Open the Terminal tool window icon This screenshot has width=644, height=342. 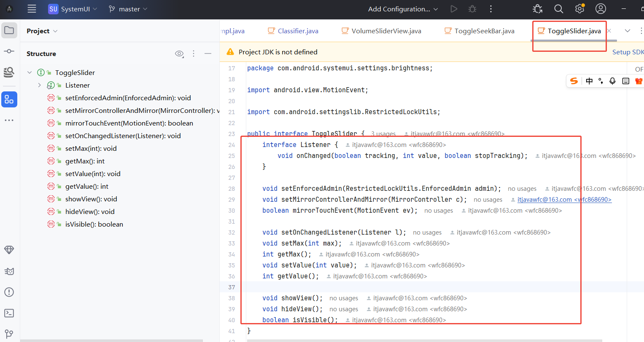pos(9,313)
